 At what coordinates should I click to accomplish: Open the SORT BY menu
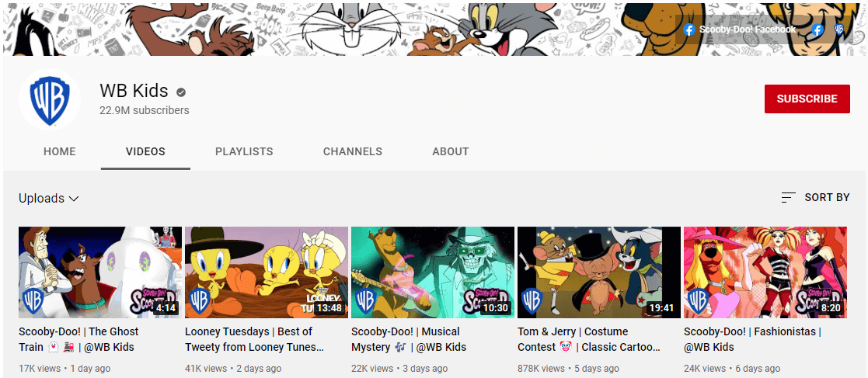(815, 197)
